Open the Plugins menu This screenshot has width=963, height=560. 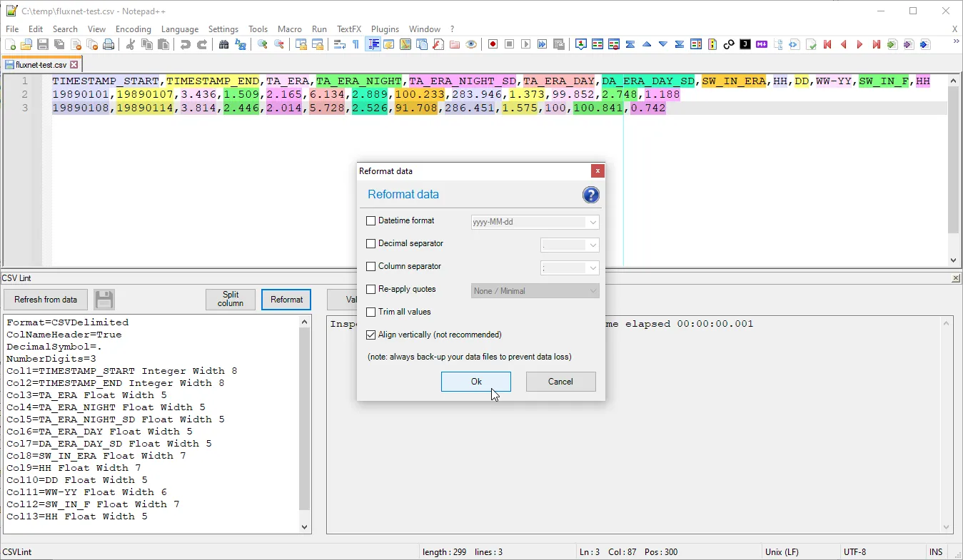[385, 29]
